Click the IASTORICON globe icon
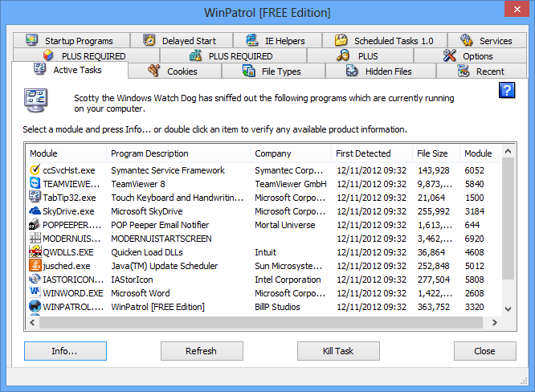 35,279
